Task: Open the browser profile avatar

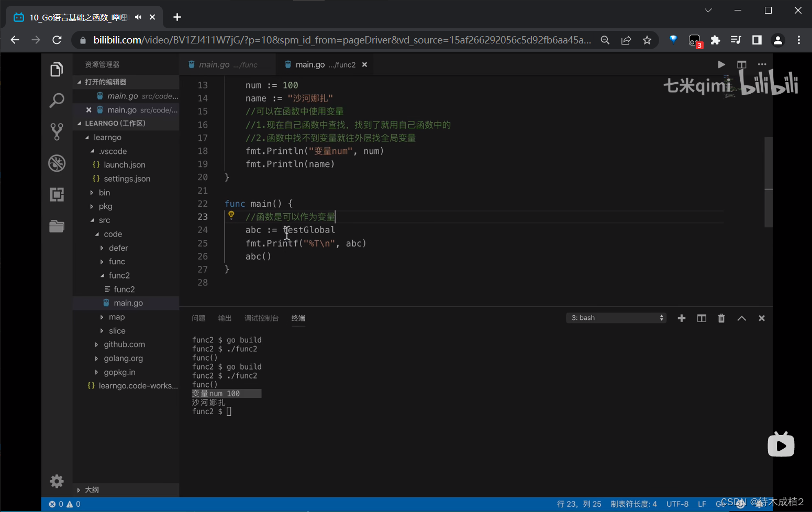Action: 777,40
